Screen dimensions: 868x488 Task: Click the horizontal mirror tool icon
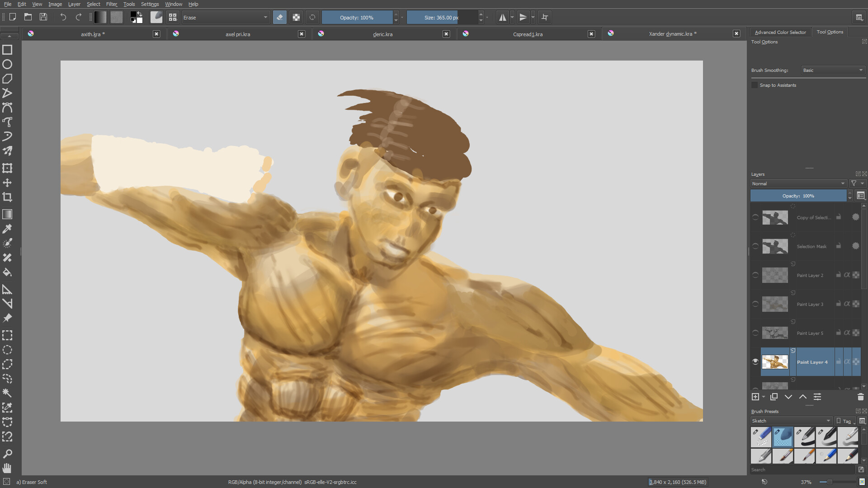click(x=502, y=18)
